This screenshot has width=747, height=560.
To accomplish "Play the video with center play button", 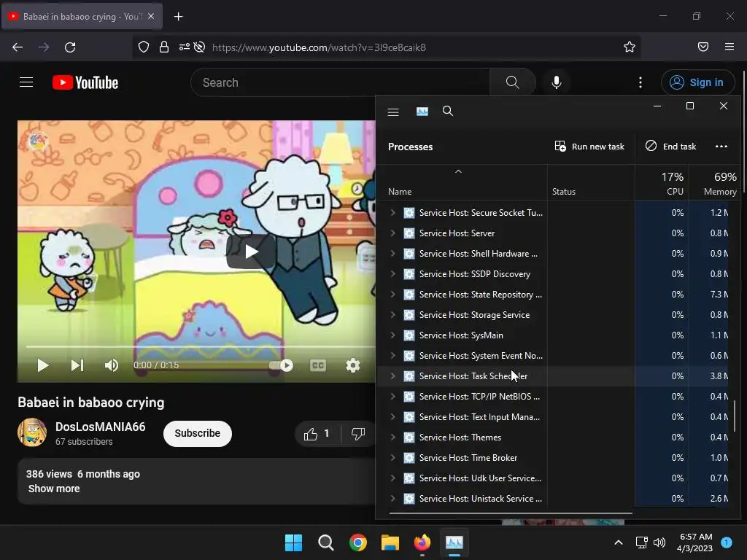I will (x=251, y=252).
